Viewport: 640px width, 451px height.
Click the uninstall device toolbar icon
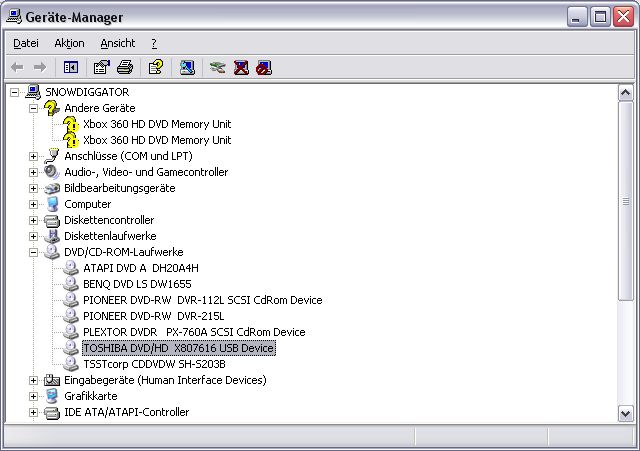[241, 67]
